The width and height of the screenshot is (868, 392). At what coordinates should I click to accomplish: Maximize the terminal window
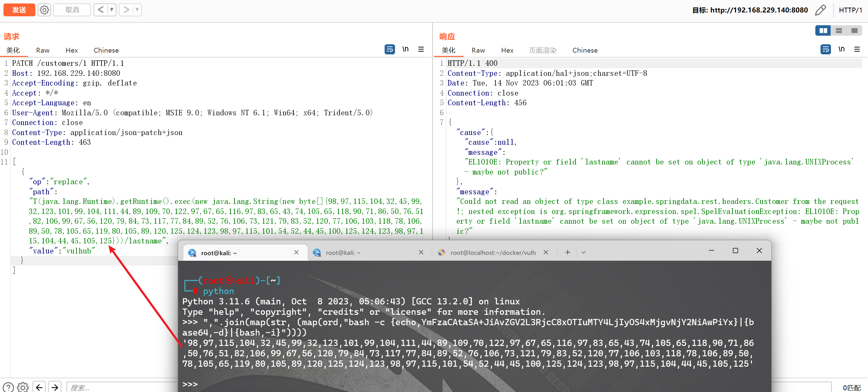[735, 250]
